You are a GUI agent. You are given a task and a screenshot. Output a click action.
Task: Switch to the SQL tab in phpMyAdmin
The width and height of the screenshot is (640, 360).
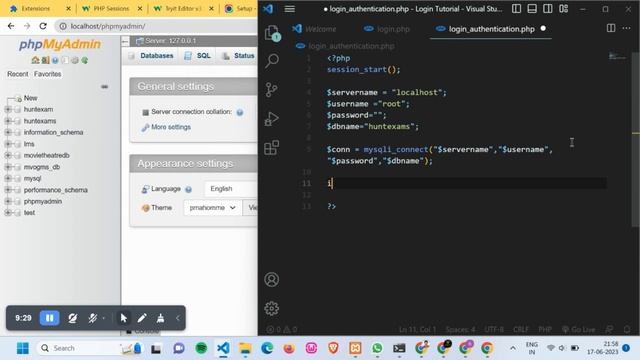(198, 56)
